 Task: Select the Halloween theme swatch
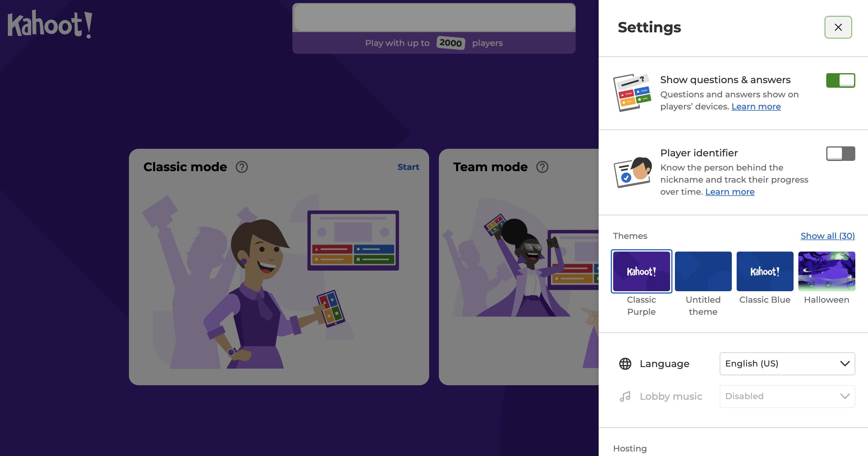pos(827,271)
